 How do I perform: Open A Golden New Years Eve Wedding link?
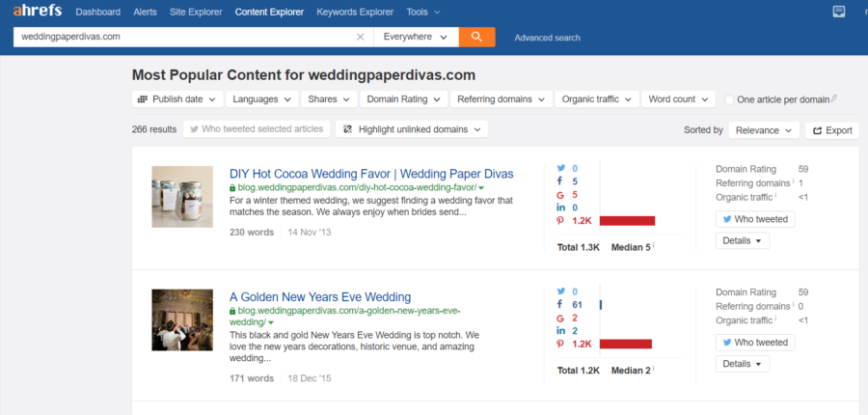coord(320,296)
